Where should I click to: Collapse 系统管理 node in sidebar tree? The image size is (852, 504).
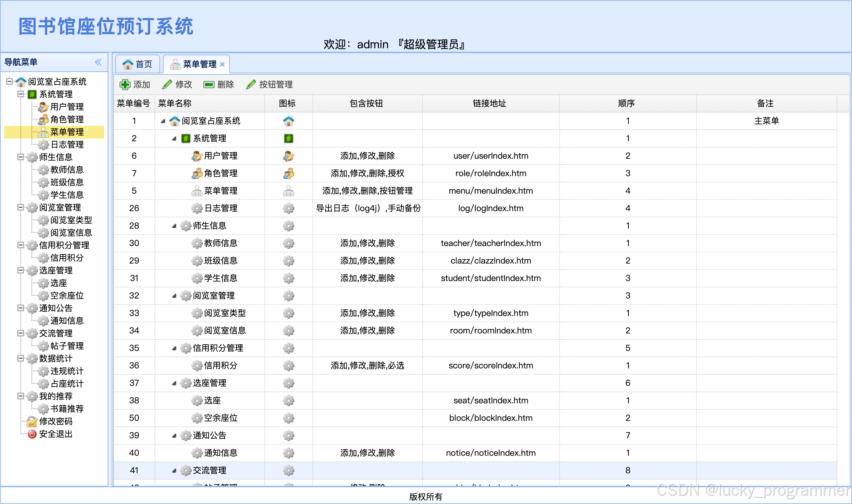(21, 94)
